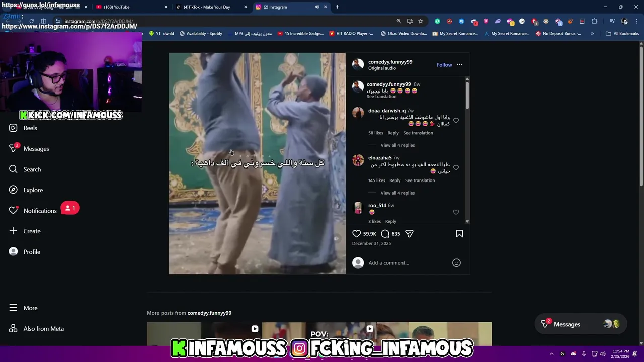Reply to roo_514's comment

(x=391, y=221)
